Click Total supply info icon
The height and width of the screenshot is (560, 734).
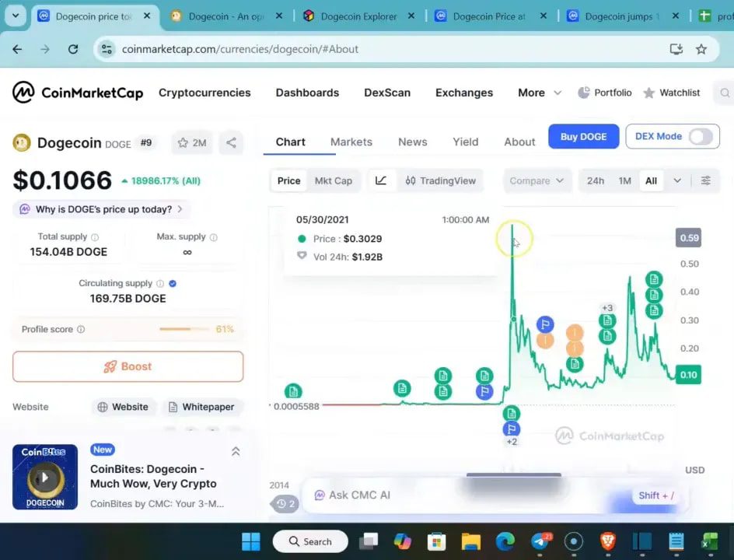[x=95, y=237]
